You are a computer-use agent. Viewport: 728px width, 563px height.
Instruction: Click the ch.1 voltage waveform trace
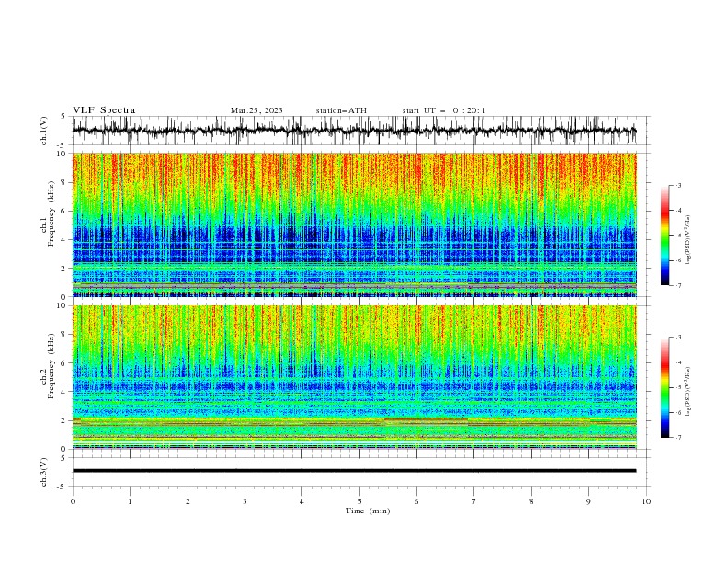pos(354,131)
